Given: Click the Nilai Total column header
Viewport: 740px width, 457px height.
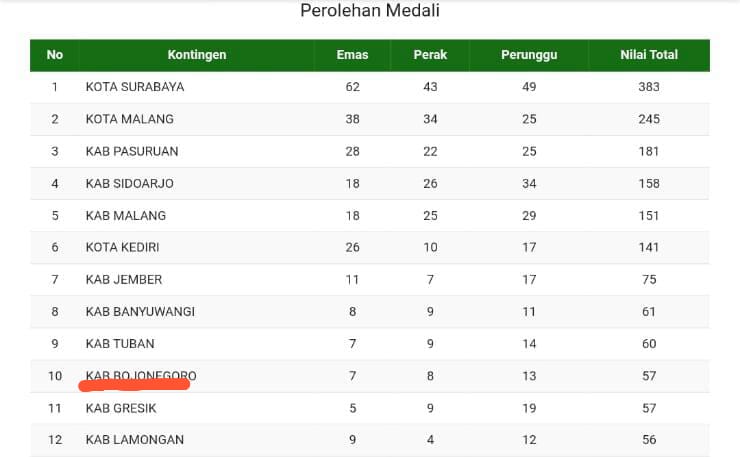Looking at the screenshot, I should click(649, 55).
